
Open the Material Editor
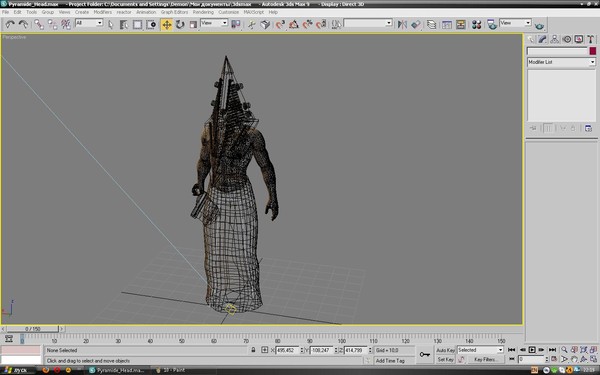point(476,24)
